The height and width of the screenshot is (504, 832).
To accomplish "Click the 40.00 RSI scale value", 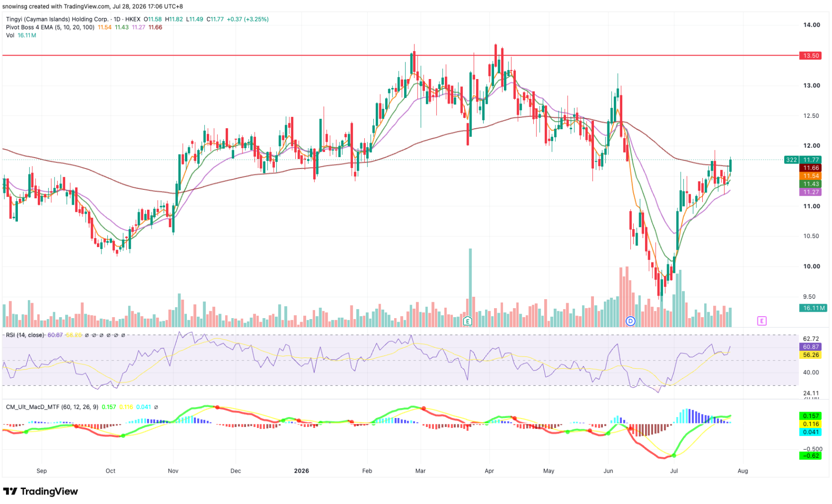I will point(811,372).
